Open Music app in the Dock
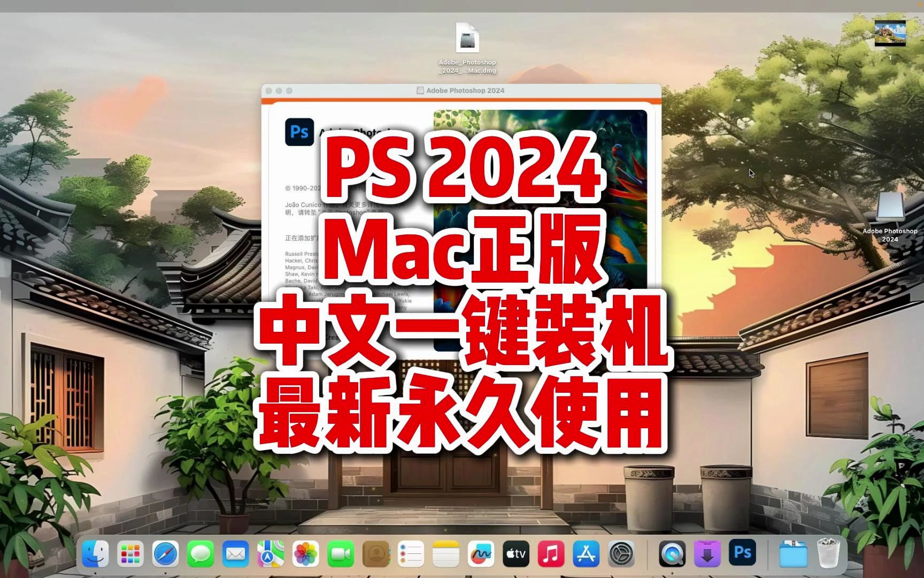The image size is (924, 578). pyautogui.click(x=551, y=554)
